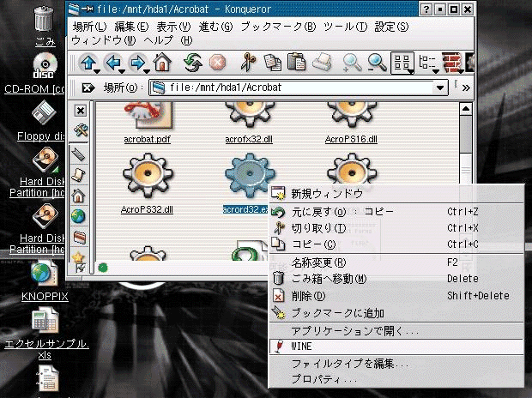Select the AcroPS32.dll file
The image size is (532, 398).
point(147,184)
